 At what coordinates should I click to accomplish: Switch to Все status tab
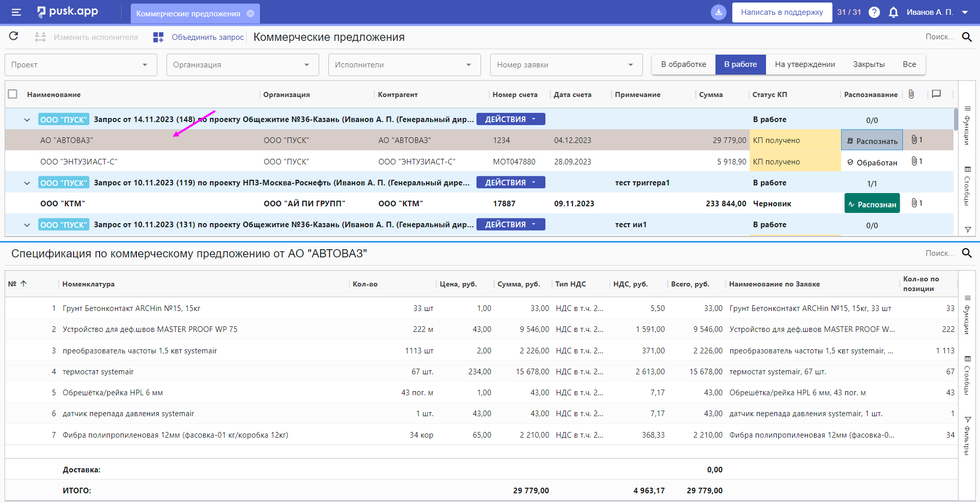(909, 64)
